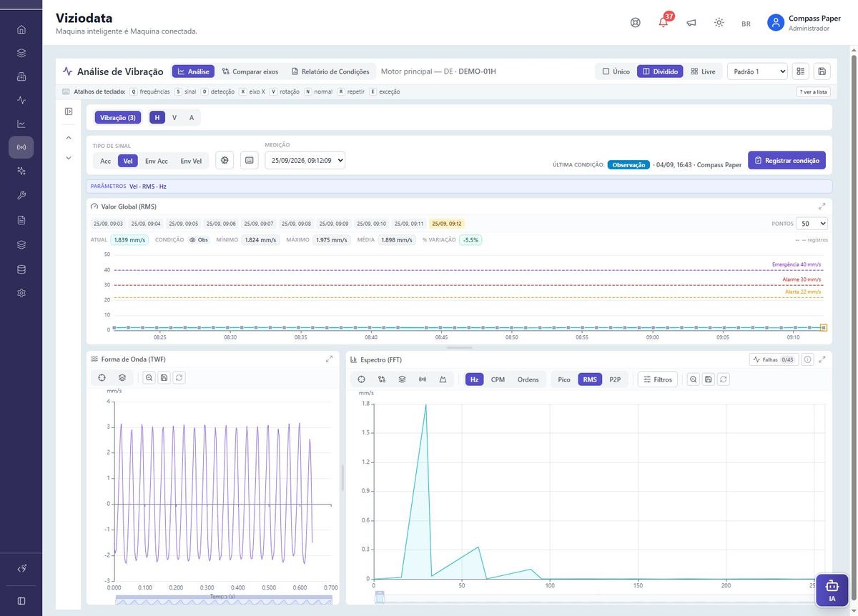Image resolution: width=858 pixels, height=616 pixels.
Task: Open the home icon in sidebar
Action: click(21, 29)
